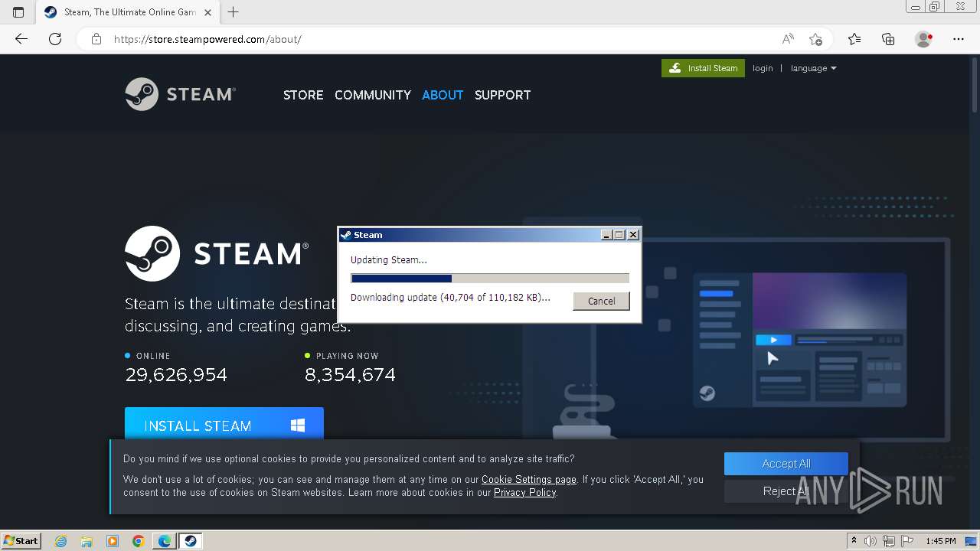Open the Privacy Policy link
This screenshot has width=980, height=551.
coord(524,493)
